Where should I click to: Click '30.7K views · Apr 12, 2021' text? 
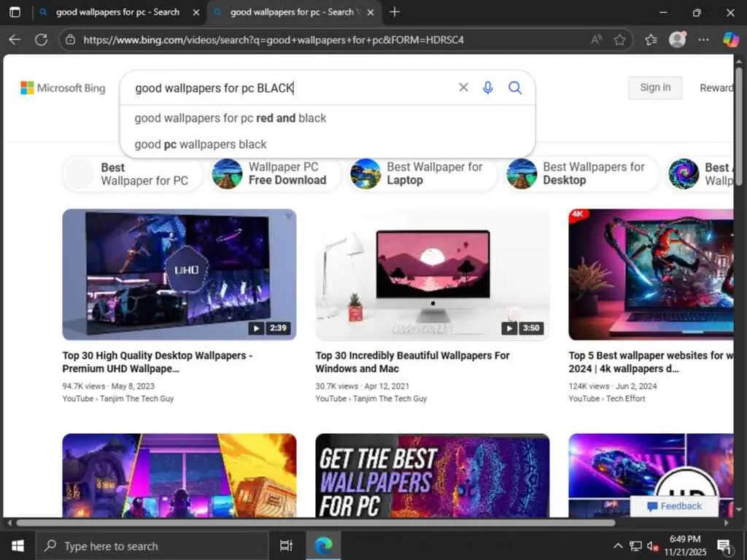tap(362, 386)
